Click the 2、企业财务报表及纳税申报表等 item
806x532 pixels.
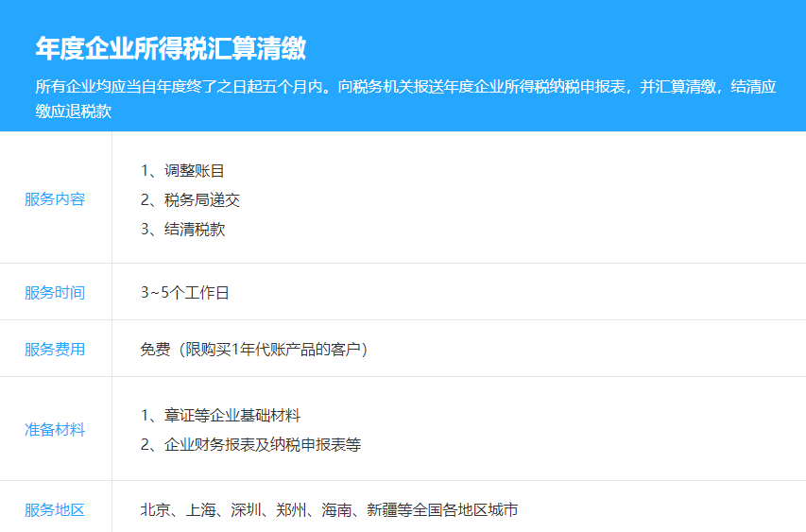[x=250, y=444]
